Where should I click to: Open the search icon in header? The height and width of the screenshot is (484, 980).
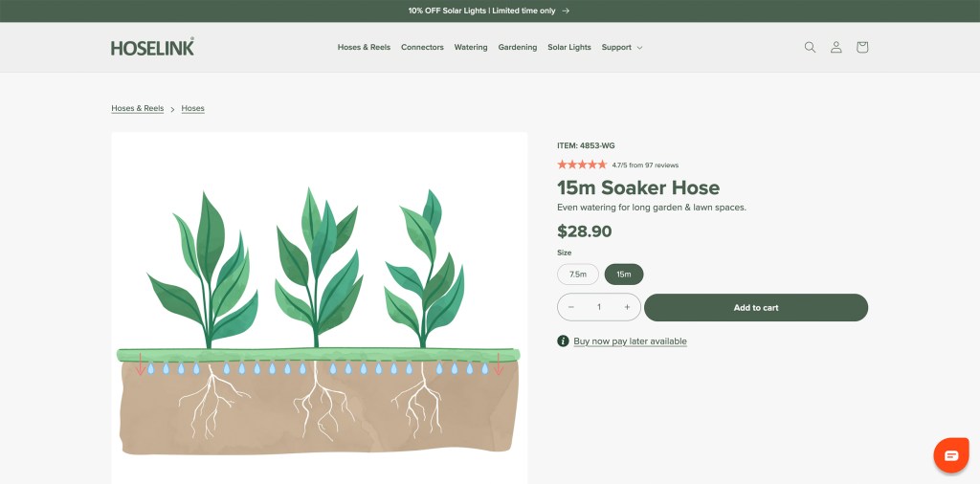tap(810, 47)
